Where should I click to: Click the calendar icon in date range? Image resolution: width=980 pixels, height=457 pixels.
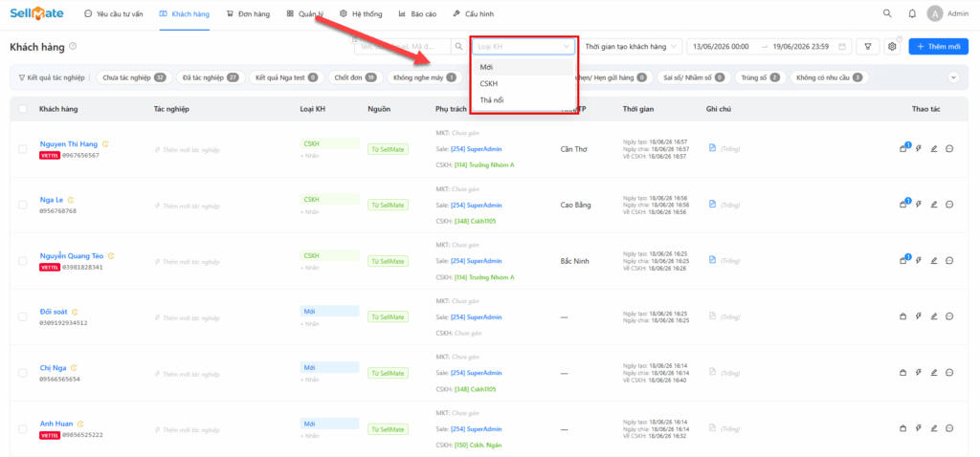point(842,46)
